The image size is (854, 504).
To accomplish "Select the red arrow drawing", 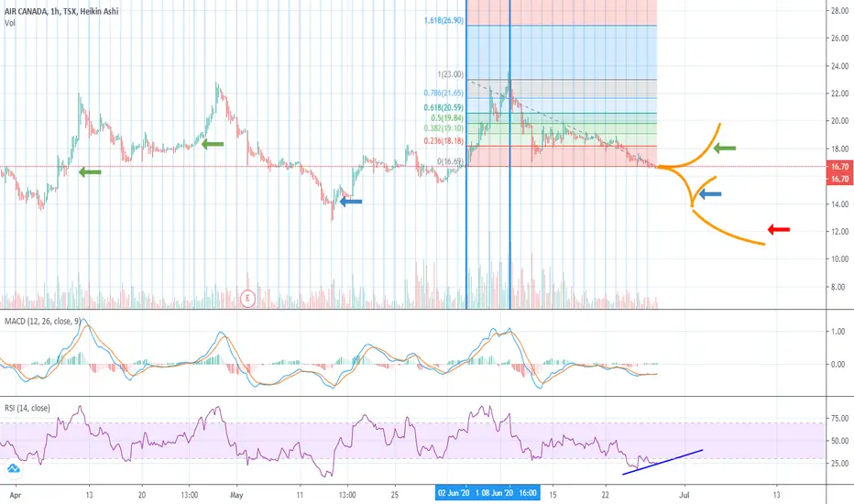I will 779,229.
